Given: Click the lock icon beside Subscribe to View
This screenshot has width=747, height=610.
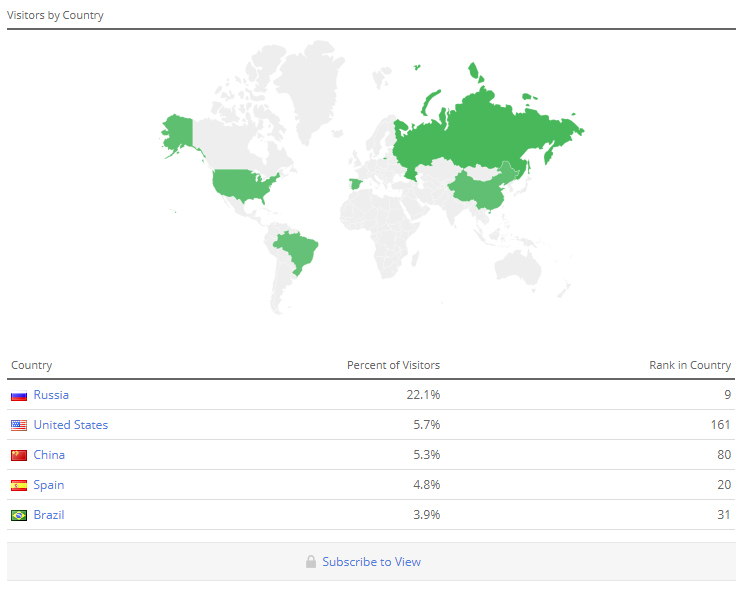Looking at the screenshot, I should 311,562.
